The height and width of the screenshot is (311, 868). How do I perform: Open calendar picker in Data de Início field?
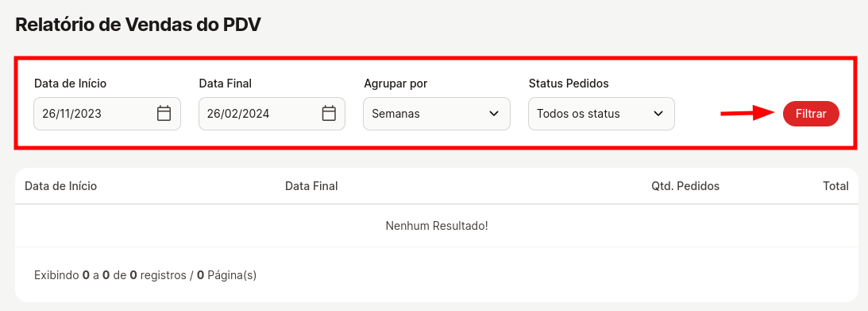pos(164,114)
